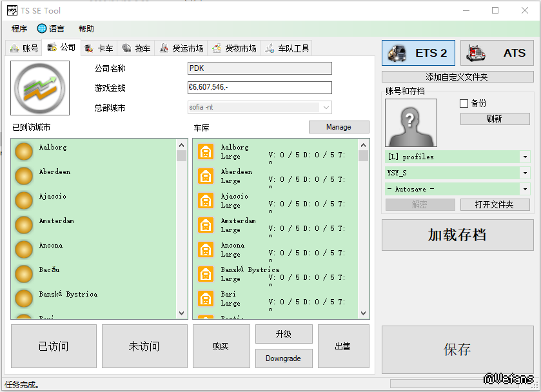Expand the Autosave save dropdown
Screen dimensions: 541x392
(525, 189)
